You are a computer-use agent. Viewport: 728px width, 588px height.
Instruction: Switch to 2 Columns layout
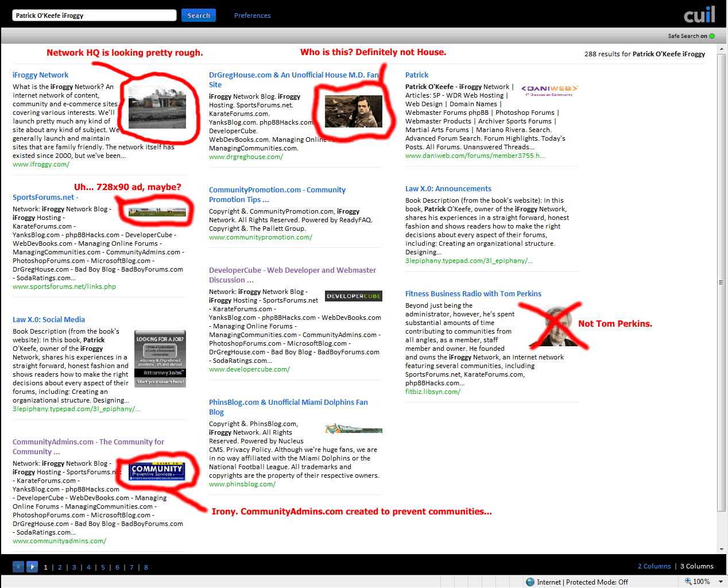pyautogui.click(x=654, y=566)
